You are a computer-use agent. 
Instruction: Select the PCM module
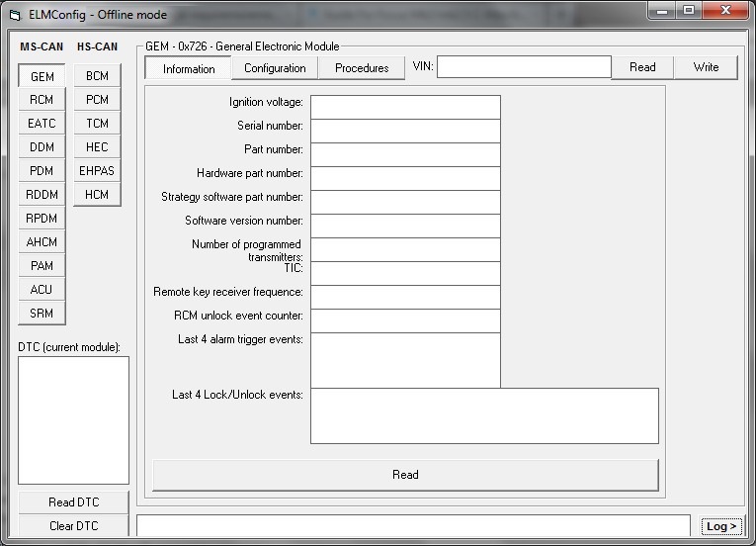tap(97, 100)
